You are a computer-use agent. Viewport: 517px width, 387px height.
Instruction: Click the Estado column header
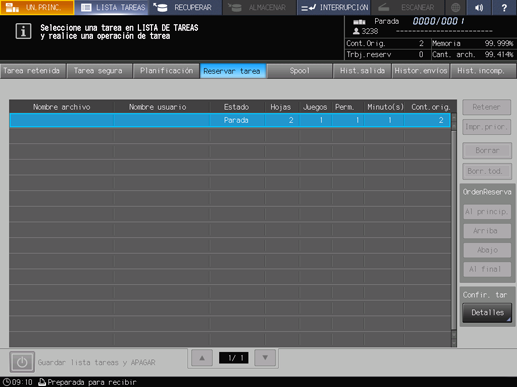tap(237, 107)
